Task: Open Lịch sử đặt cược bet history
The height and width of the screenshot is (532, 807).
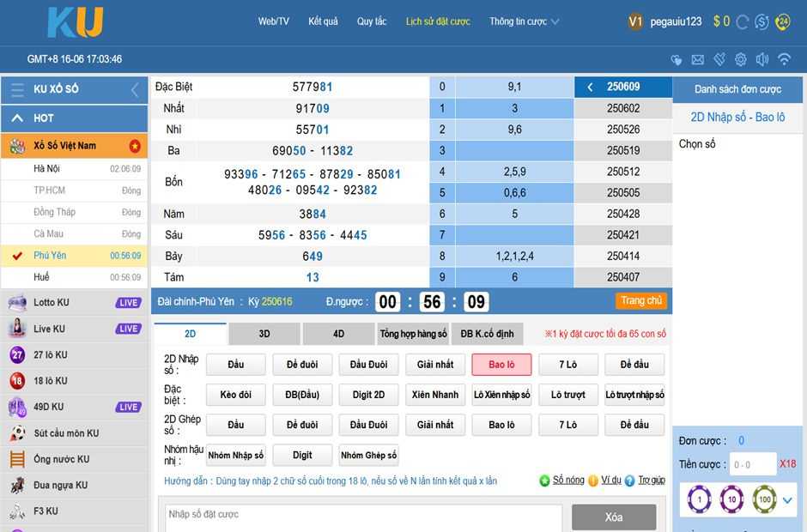Action: click(x=438, y=21)
